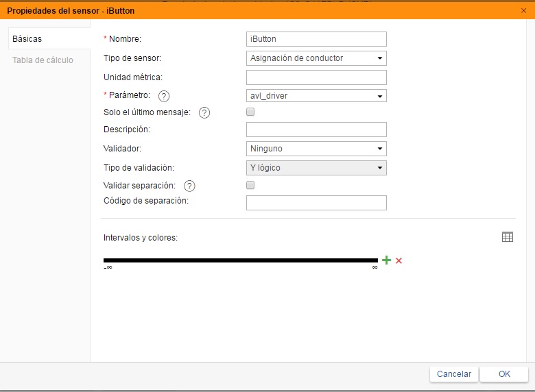Click the green plus to add interval
Screen dimensions: 535x392
coord(386,260)
